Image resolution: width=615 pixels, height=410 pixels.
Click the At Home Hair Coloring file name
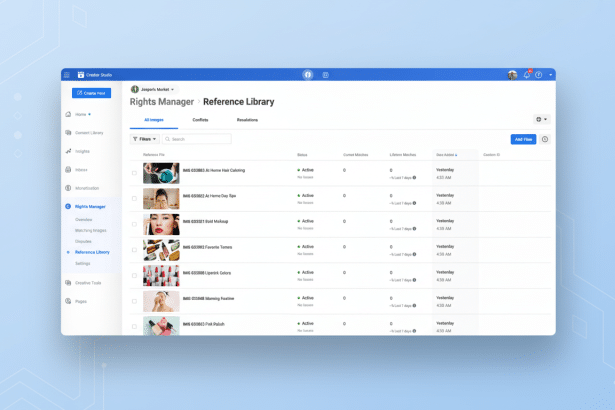pyautogui.click(x=214, y=170)
